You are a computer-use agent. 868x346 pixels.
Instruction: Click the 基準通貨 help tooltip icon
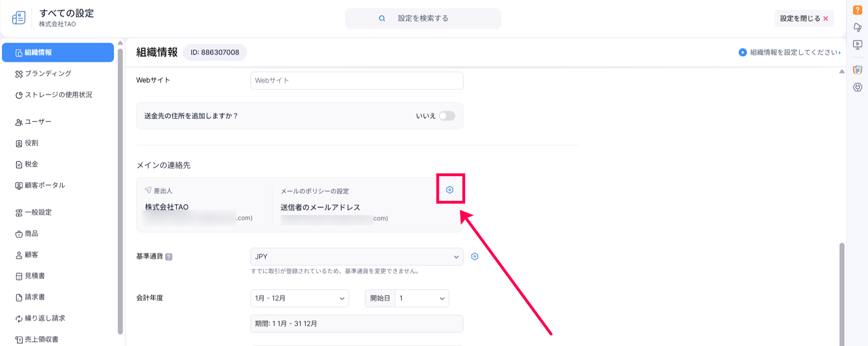pos(169,257)
